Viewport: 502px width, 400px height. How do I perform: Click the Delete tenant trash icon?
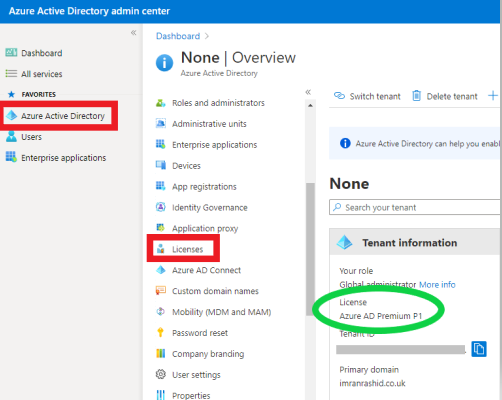[417, 96]
